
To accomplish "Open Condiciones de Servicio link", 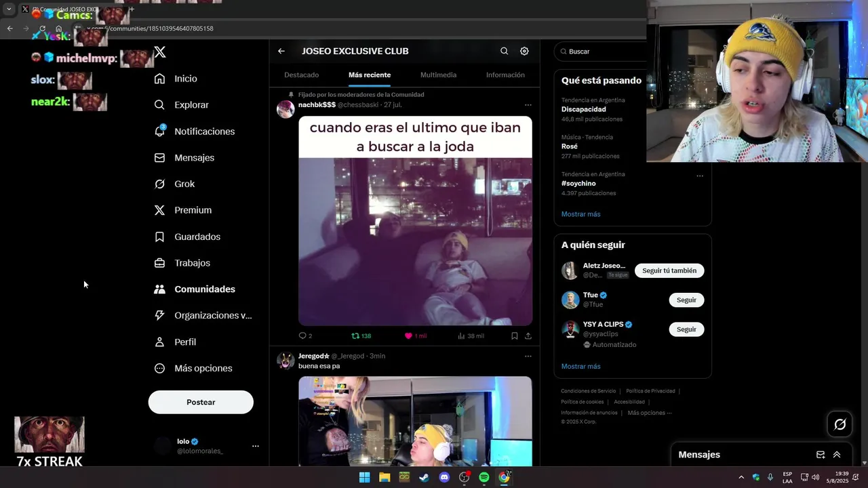I will 588,391.
